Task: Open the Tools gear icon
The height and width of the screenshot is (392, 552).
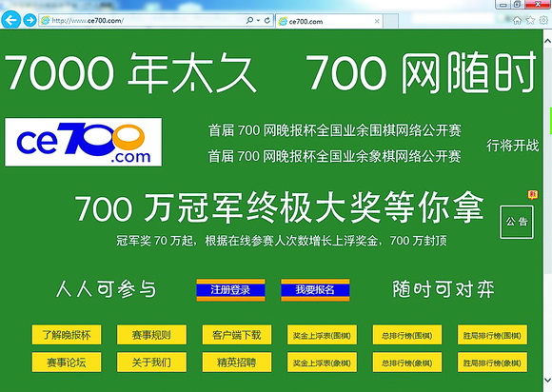Action: [543, 20]
